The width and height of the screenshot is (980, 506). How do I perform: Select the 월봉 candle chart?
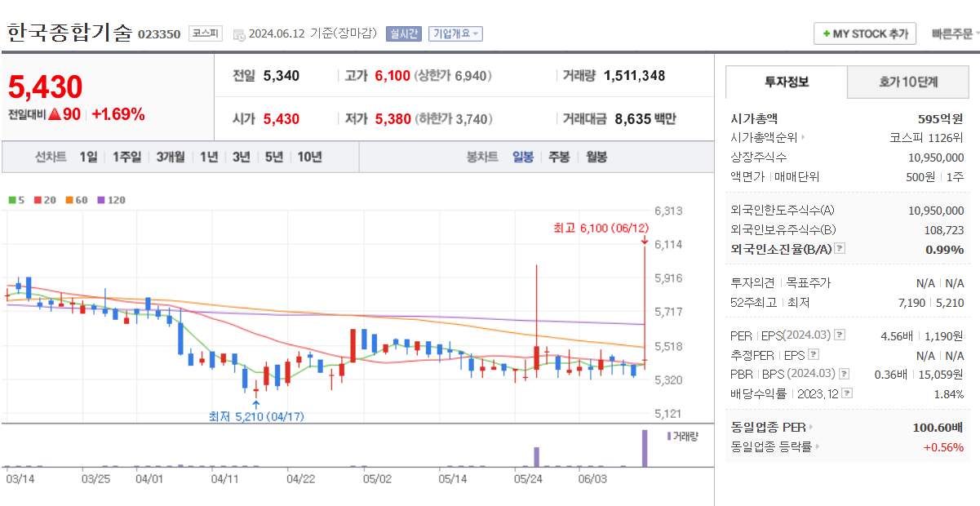coord(596,157)
